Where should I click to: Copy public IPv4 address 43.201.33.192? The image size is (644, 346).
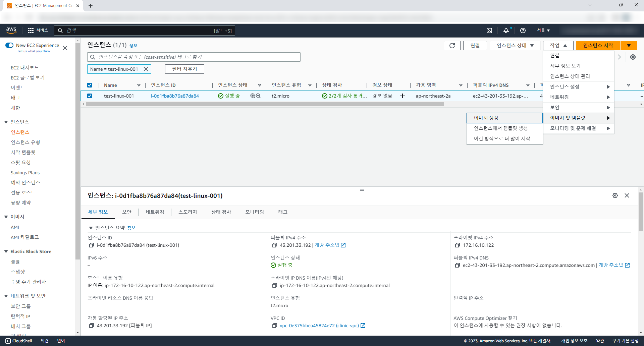pyautogui.click(x=274, y=245)
